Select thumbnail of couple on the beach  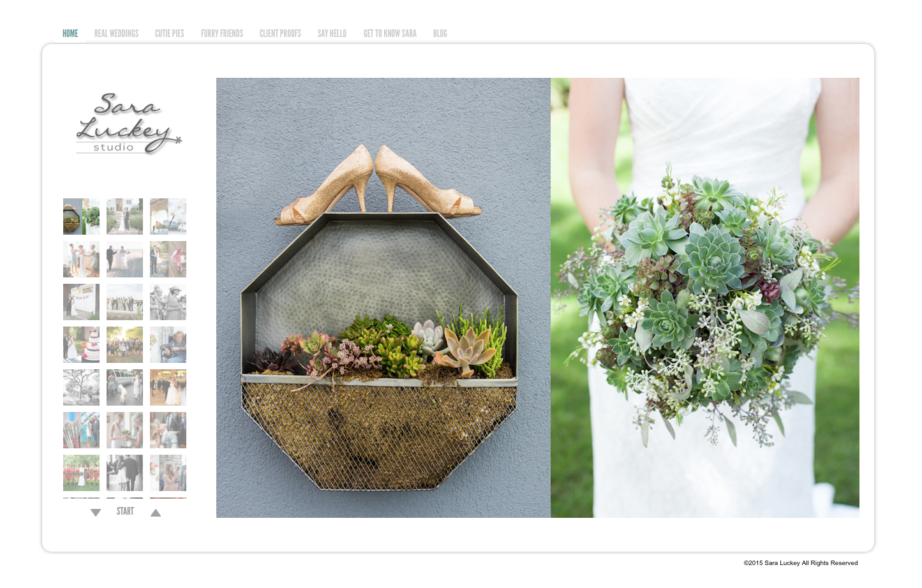(124, 259)
